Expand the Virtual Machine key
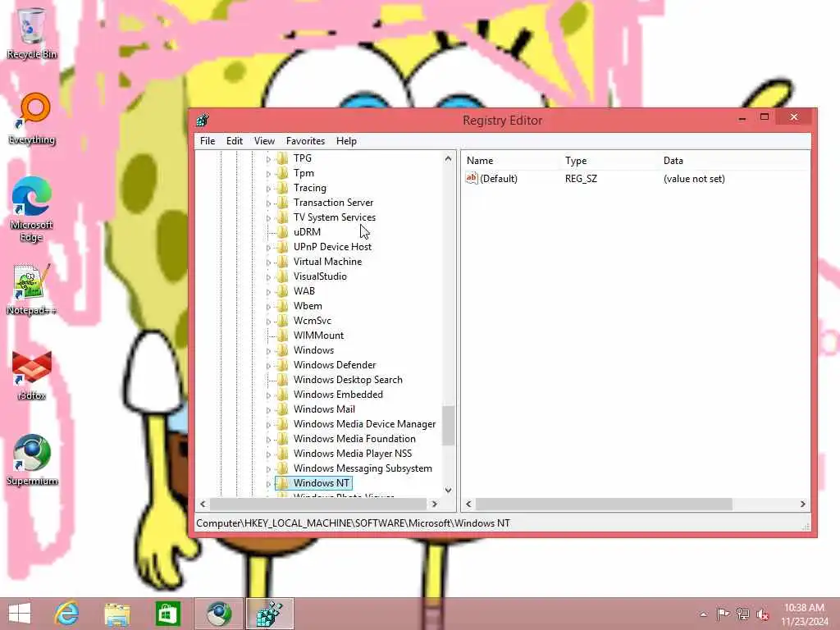 (x=269, y=262)
